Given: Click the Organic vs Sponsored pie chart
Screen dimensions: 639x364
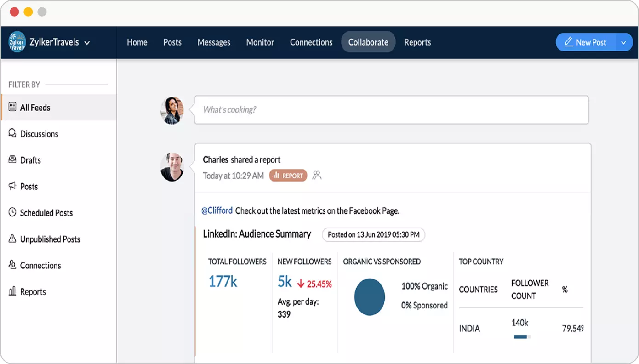Looking at the screenshot, I should point(370,297).
